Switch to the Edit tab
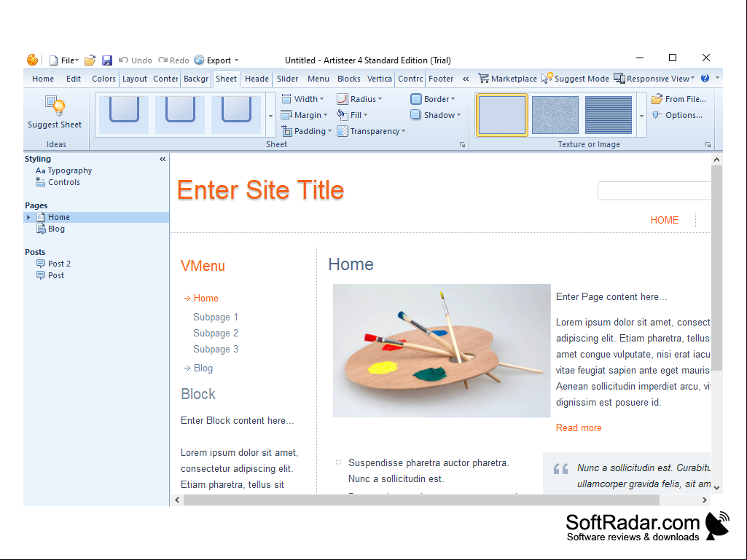 pos(74,79)
